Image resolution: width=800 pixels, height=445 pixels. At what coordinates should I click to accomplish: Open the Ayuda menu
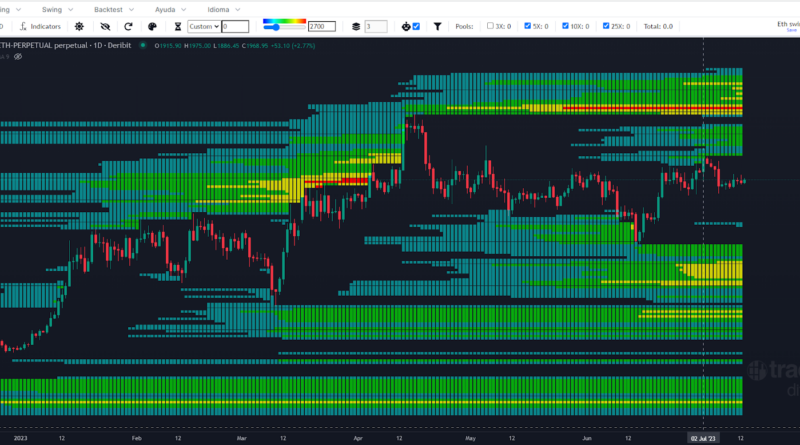pos(163,8)
